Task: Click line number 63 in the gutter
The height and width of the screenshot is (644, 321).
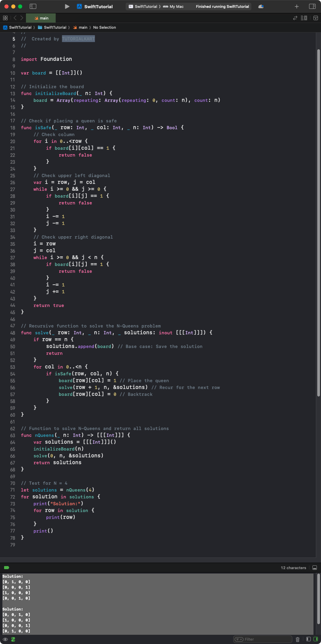Action: (x=13, y=435)
